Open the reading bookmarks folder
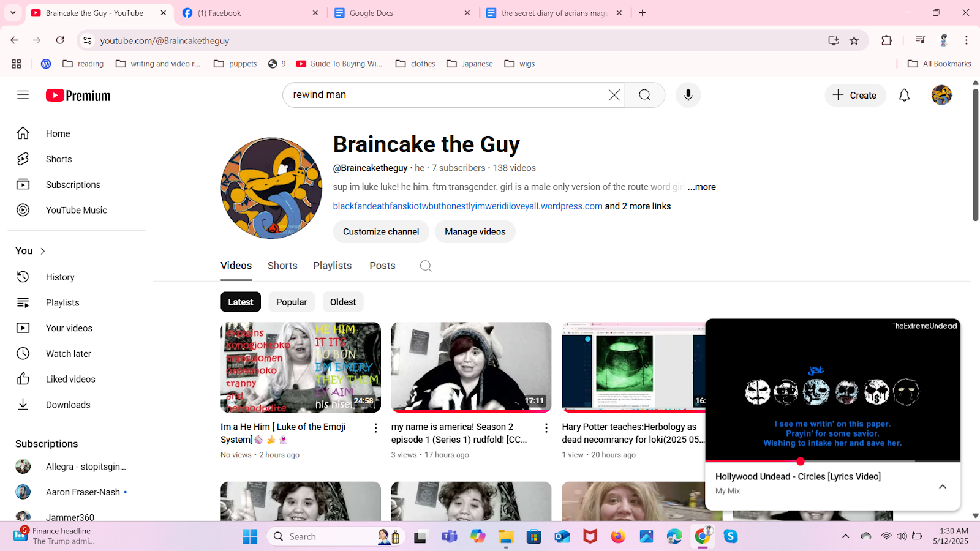Viewport: 980px width, 551px height. pos(83,64)
